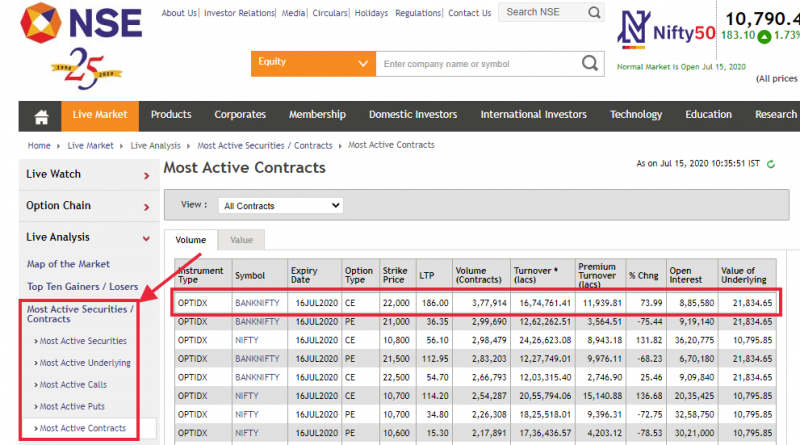The width and height of the screenshot is (800, 445).
Task: Open the Domestic Investors menu
Action: [x=413, y=115]
